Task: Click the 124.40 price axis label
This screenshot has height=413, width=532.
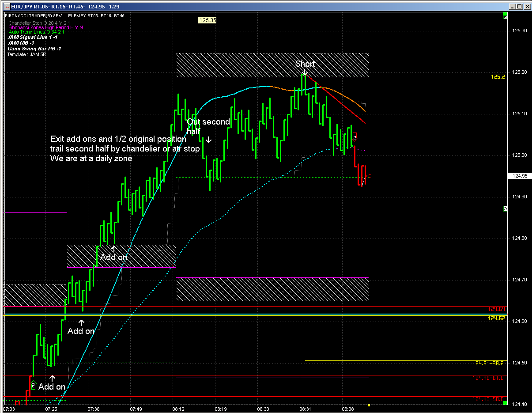Action: pos(520,404)
